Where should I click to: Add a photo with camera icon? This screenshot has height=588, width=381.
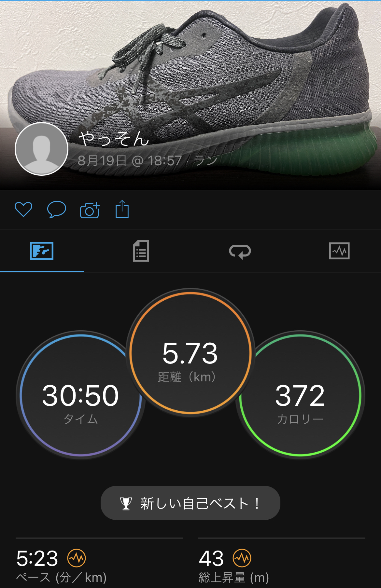90,210
